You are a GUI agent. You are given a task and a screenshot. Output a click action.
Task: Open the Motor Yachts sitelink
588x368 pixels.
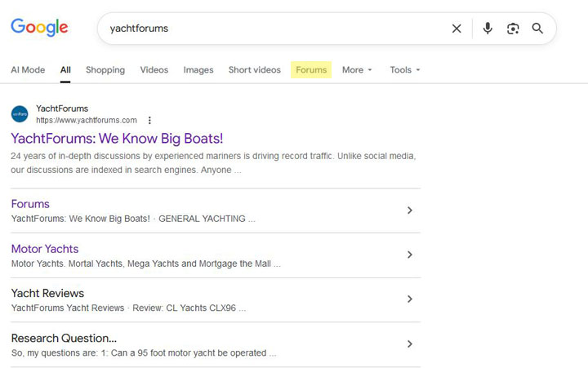pyautogui.click(x=45, y=249)
